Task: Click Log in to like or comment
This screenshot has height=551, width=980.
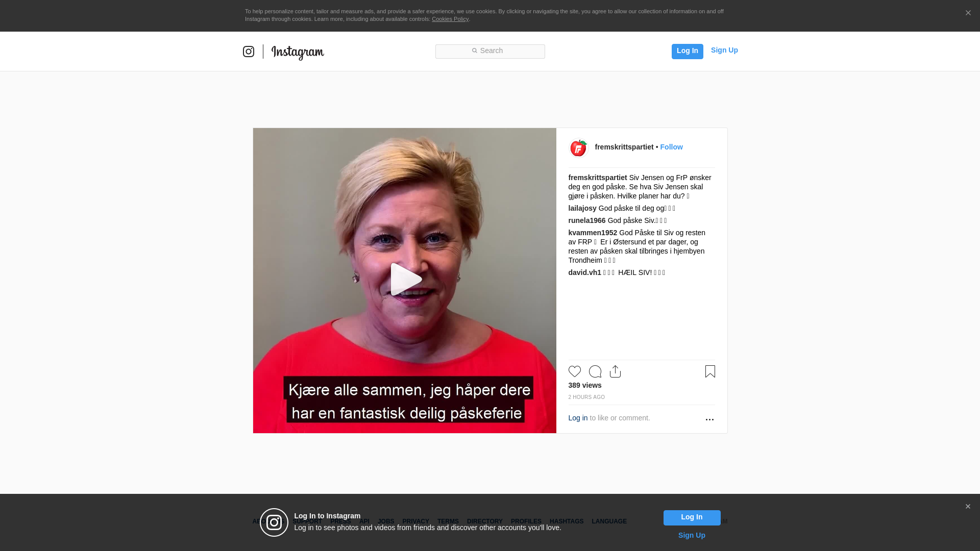Action: coord(578,418)
